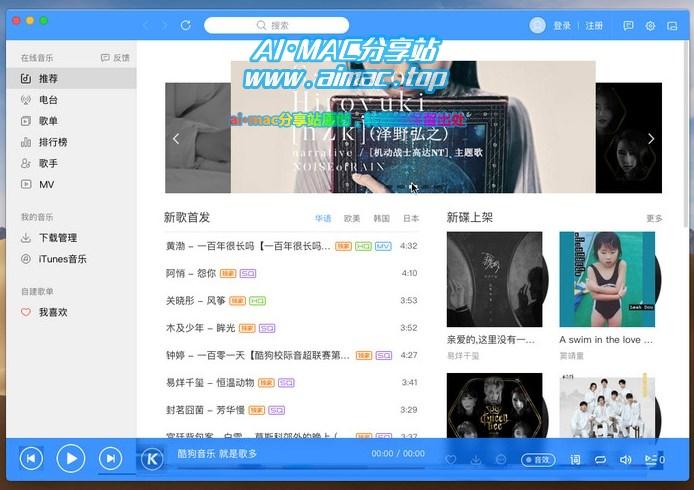Click the user avatar icon
The height and width of the screenshot is (490, 694).
coord(537,25)
